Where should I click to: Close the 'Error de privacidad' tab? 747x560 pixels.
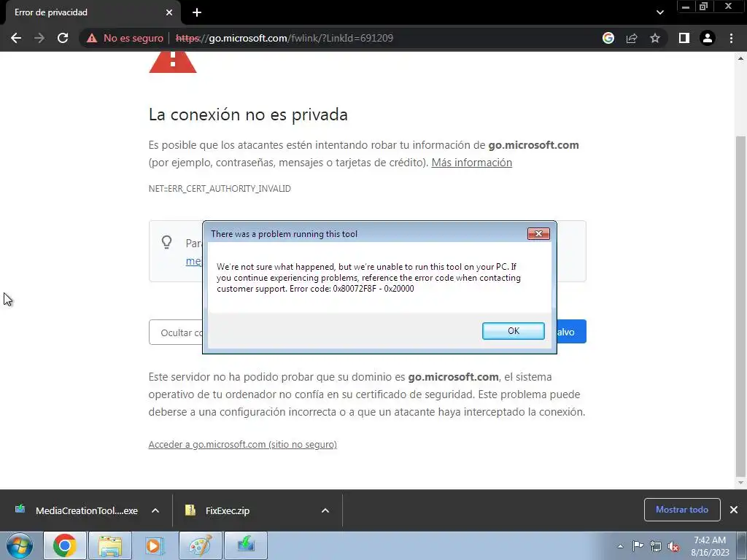(169, 12)
